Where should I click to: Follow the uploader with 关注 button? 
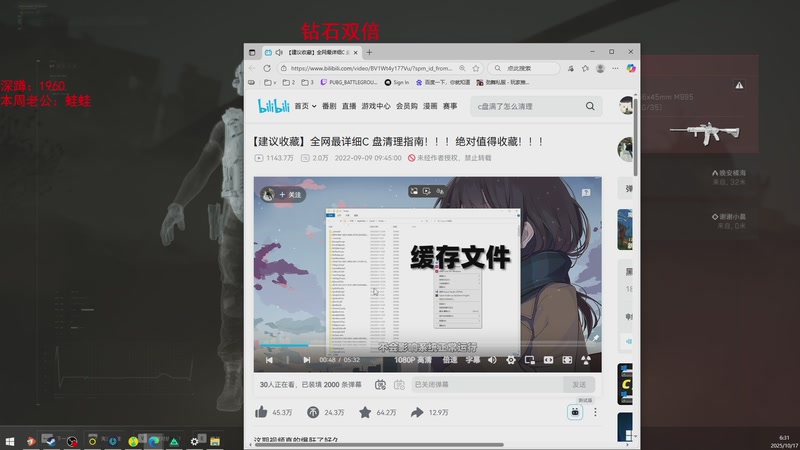pos(290,194)
